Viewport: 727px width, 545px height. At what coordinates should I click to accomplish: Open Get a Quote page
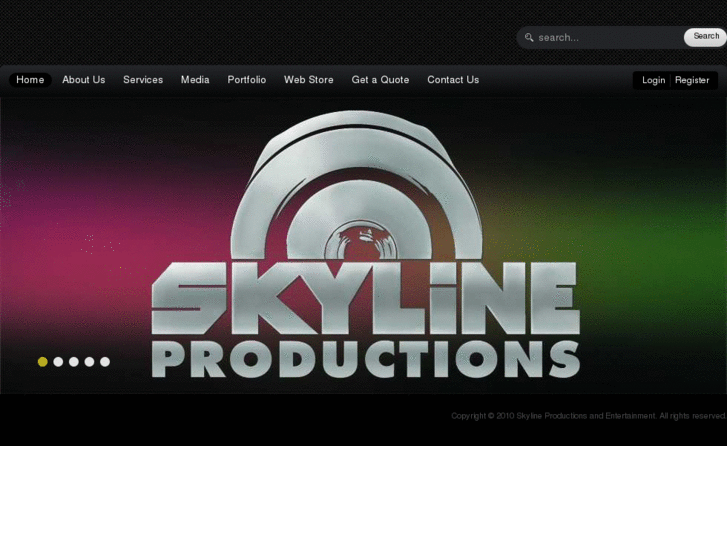point(380,80)
